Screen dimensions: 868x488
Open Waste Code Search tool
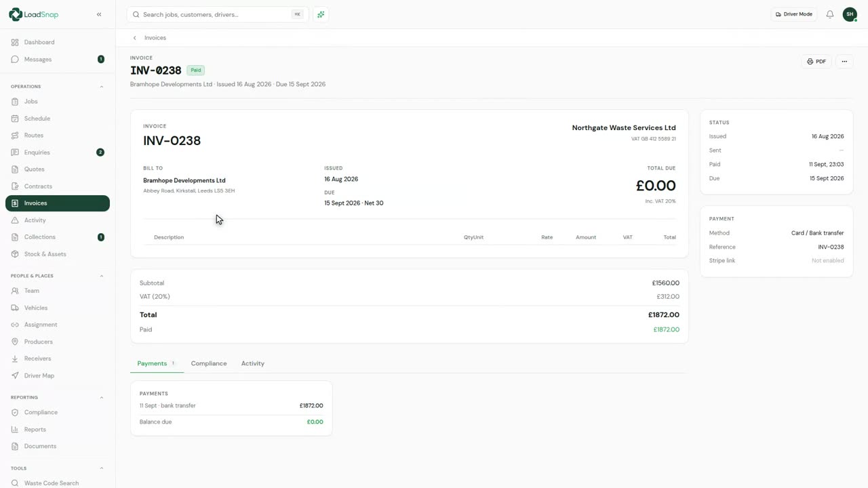[58, 483]
